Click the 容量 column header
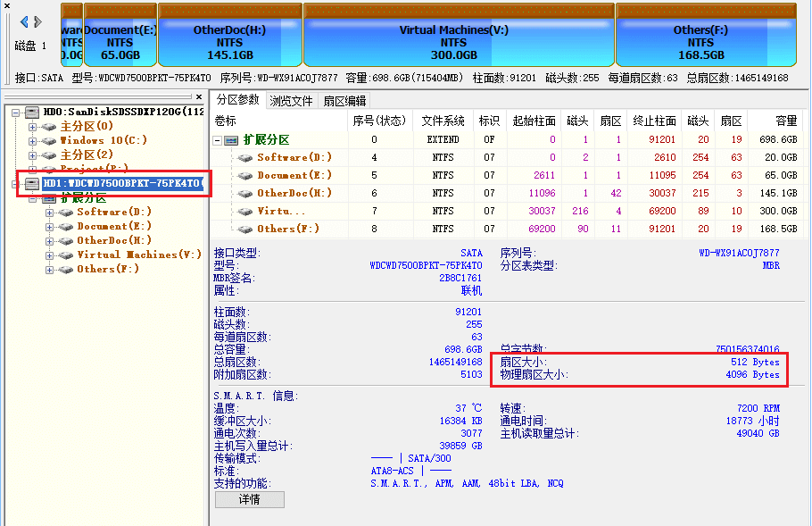This screenshot has width=812, height=526. [x=785, y=121]
